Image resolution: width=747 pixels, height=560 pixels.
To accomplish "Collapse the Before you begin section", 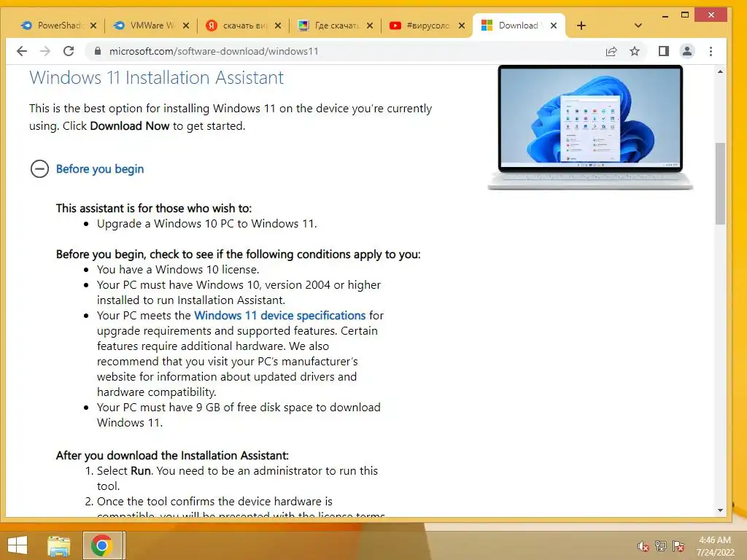I will coord(39,168).
